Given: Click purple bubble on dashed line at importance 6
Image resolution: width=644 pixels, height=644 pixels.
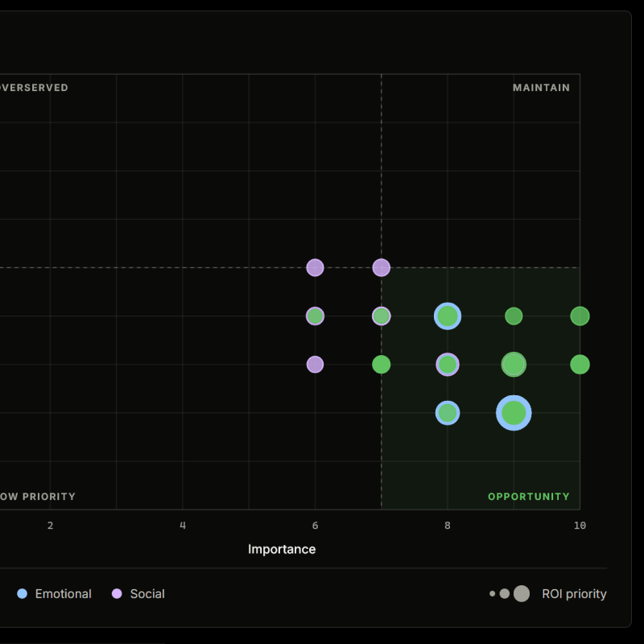Looking at the screenshot, I should (x=315, y=267).
